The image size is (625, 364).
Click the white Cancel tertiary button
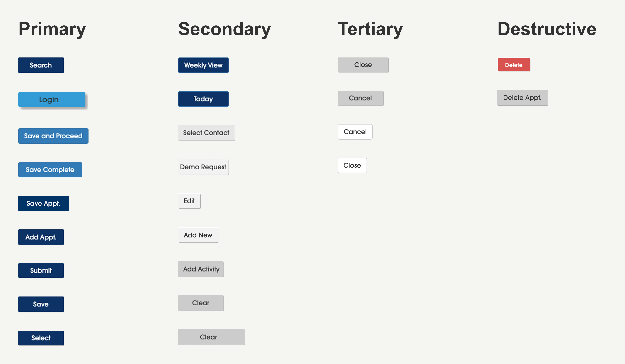355,132
